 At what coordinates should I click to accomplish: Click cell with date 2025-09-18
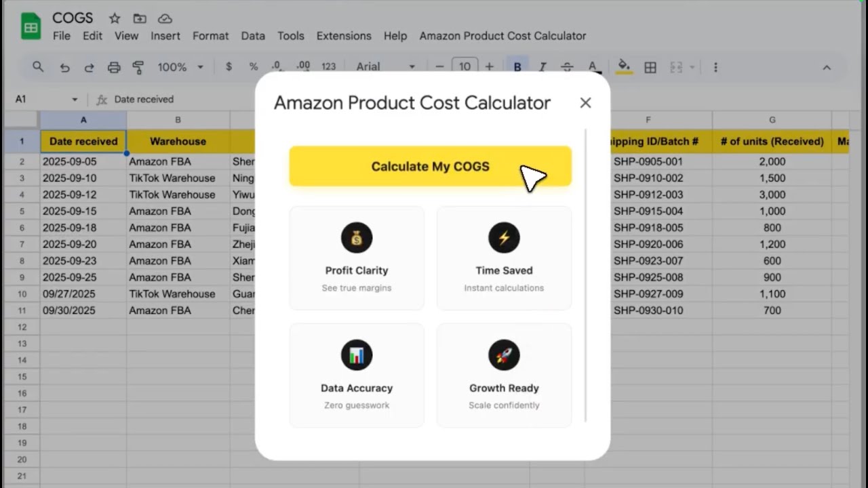(83, 228)
